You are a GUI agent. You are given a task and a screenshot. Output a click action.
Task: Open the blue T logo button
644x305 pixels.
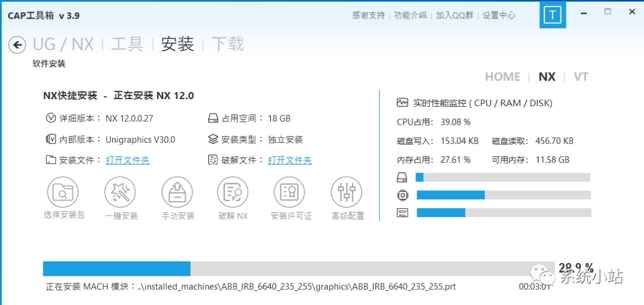tap(552, 15)
